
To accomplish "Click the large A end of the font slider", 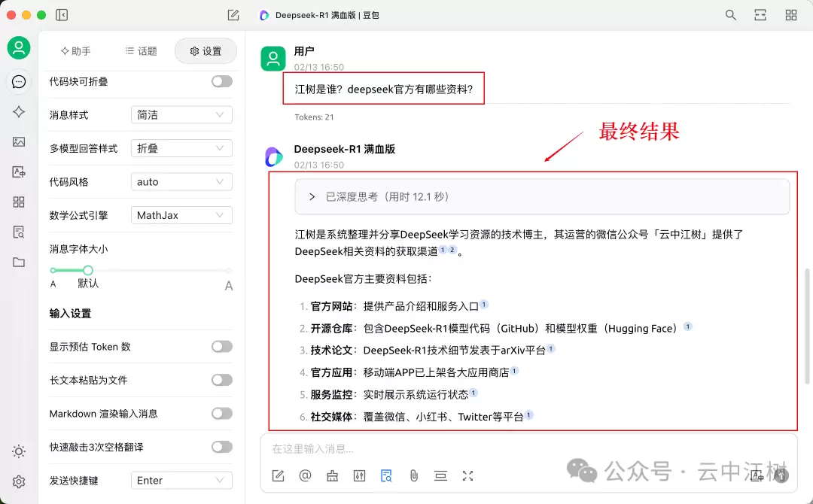I will tap(229, 286).
